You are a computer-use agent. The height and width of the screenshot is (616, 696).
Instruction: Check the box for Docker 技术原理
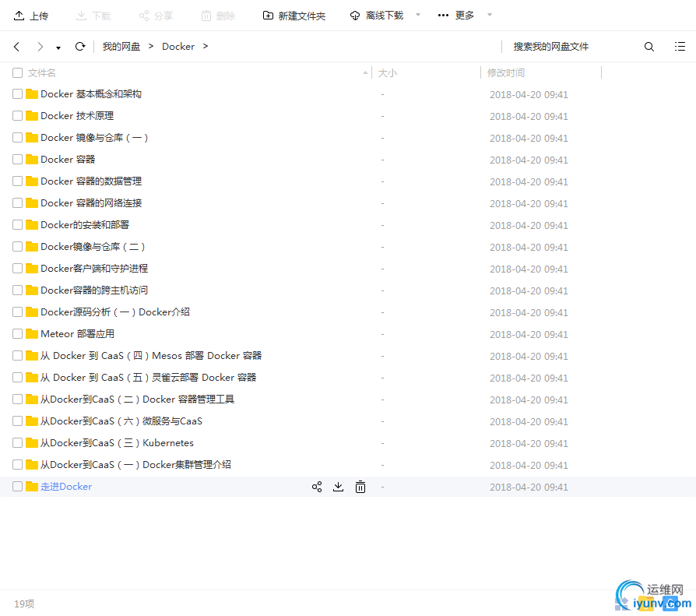click(17, 115)
